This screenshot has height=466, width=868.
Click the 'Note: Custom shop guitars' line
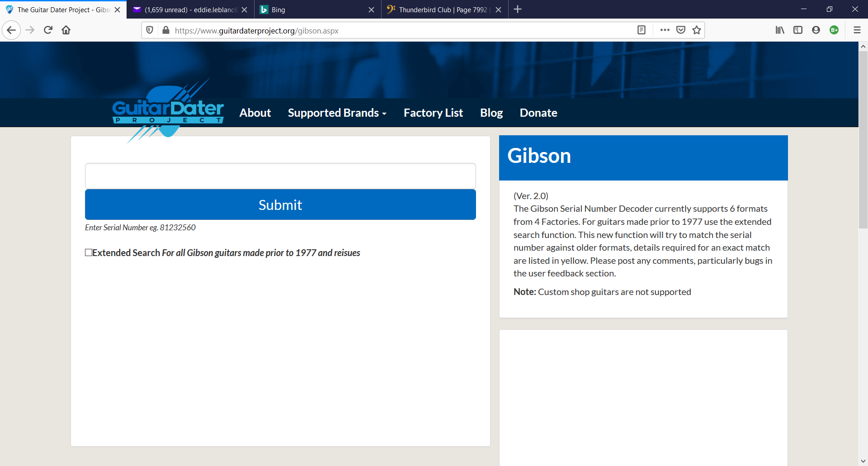click(602, 292)
